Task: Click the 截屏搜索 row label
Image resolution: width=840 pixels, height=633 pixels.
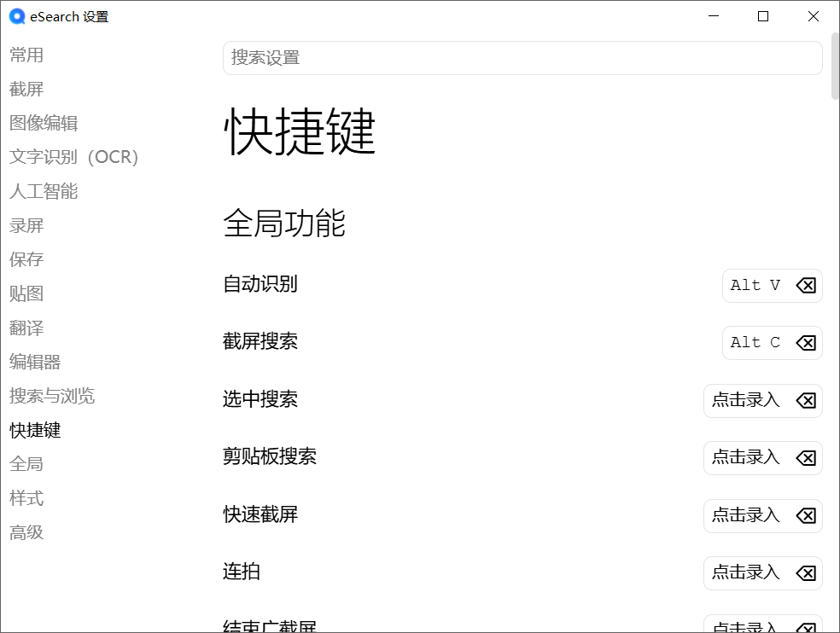Action: pos(260,341)
